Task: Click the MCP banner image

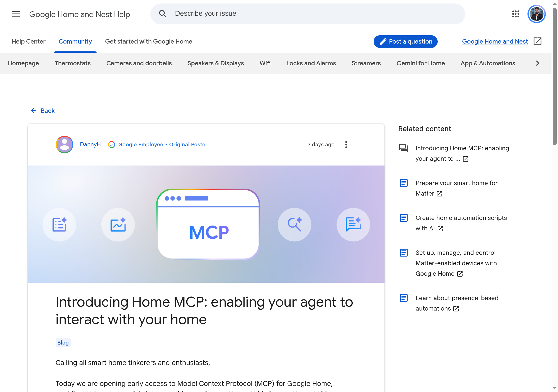Action: (x=206, y=224)
